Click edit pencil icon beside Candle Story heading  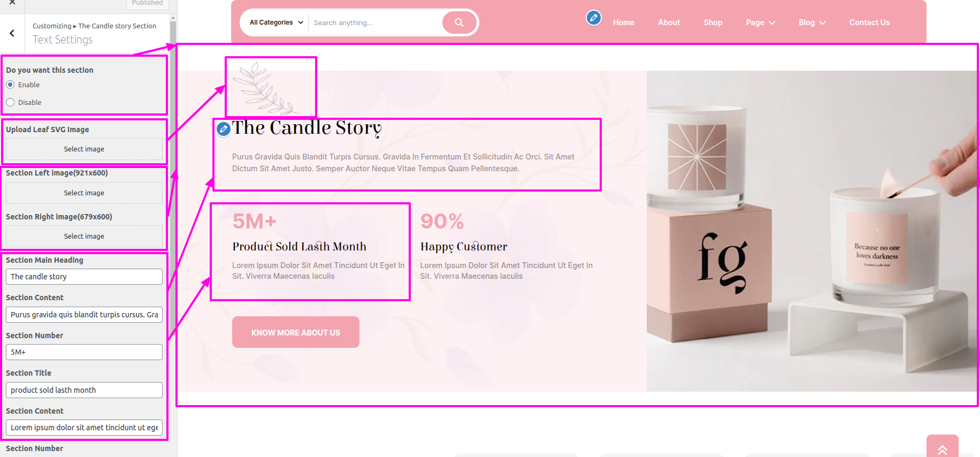(x=224, y=128)
